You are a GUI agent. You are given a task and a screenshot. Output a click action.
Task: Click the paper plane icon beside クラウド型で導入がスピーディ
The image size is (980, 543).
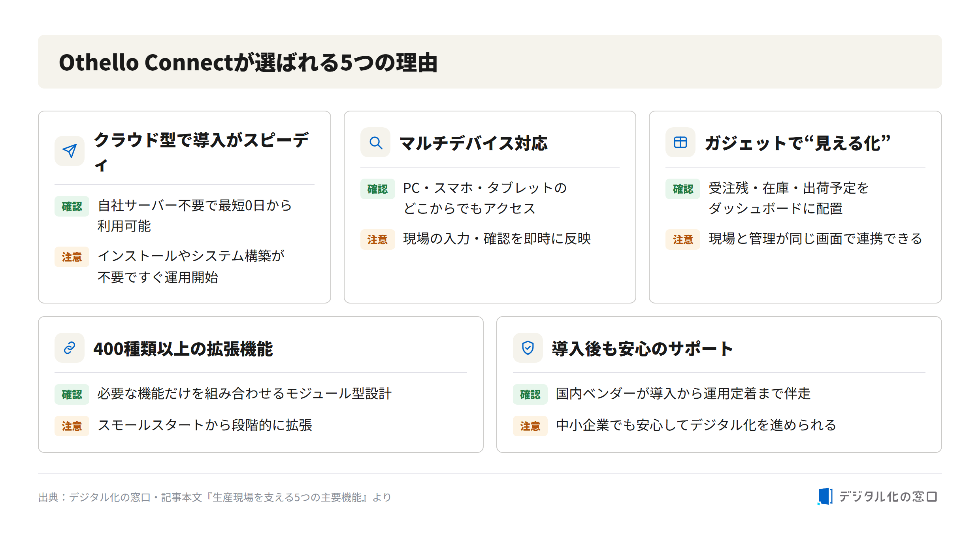pyautogui.click(x=70, y=151)
